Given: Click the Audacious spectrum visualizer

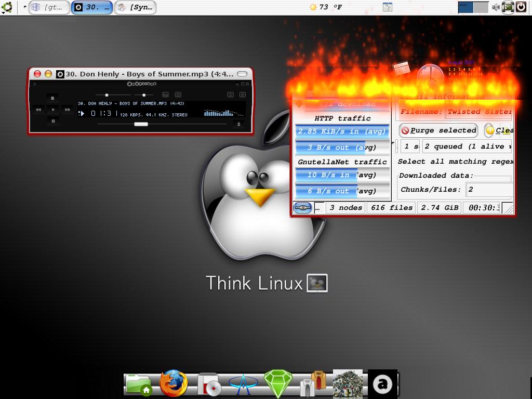Looking at the screenshot, I should point(223,113).
